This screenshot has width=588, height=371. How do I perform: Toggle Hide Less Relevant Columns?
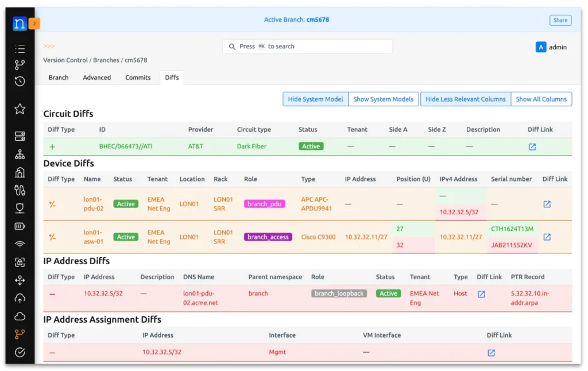(x=465, y=99)
